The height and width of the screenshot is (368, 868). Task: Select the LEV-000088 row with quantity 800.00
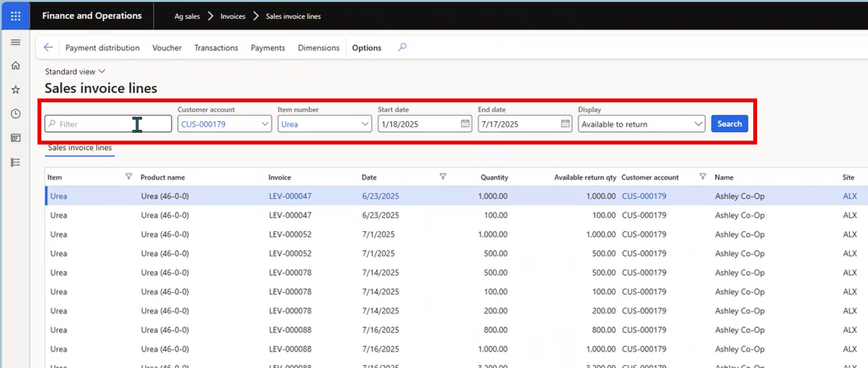click(x=456, y=330)
